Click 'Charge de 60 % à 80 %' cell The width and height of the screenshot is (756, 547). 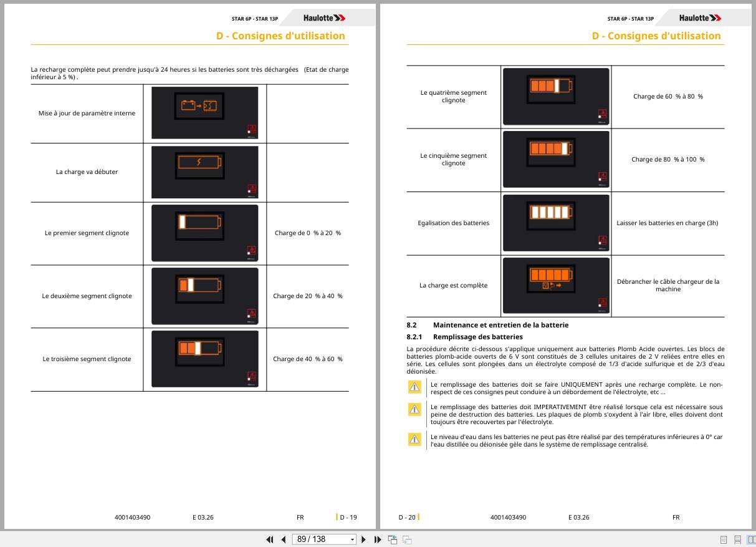pos(668,97)
